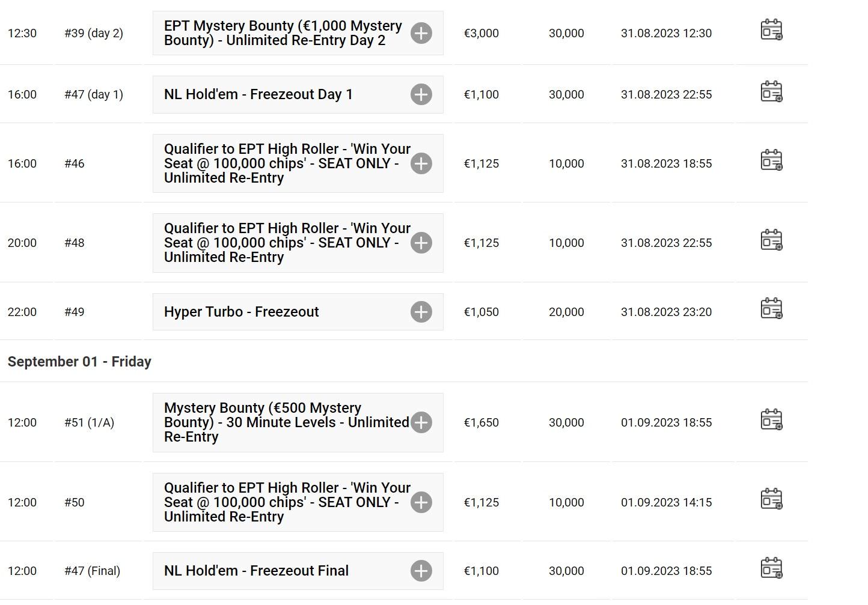Viewport: 868px width, 605px height.
Task: Click calendar icon for event #46
Action: [771, 160]
